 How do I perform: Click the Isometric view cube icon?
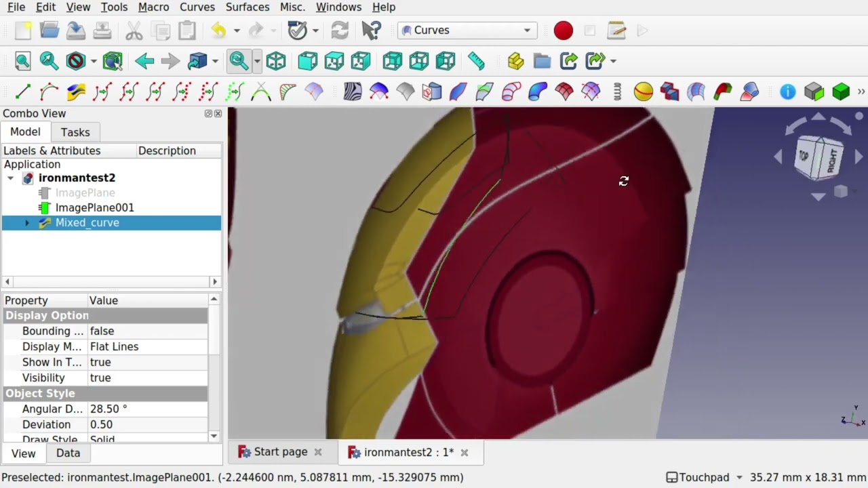(276, 61)
